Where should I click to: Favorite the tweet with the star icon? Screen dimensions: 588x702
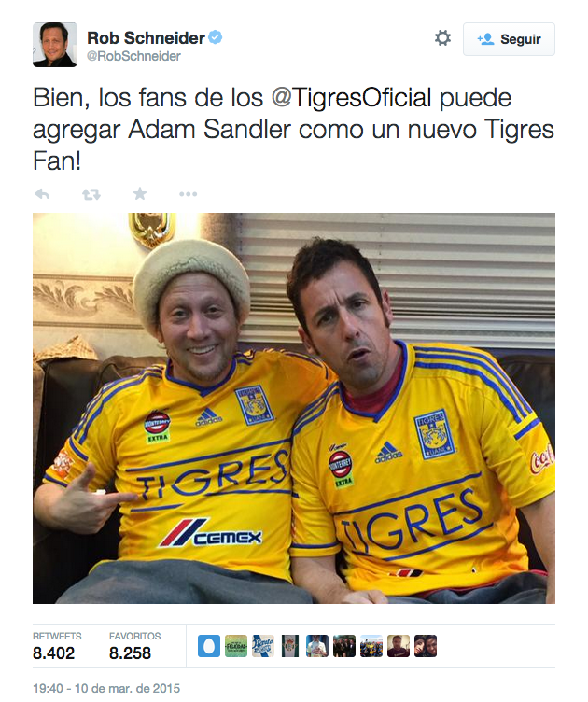pyautogui.click(x=140, y=194)
